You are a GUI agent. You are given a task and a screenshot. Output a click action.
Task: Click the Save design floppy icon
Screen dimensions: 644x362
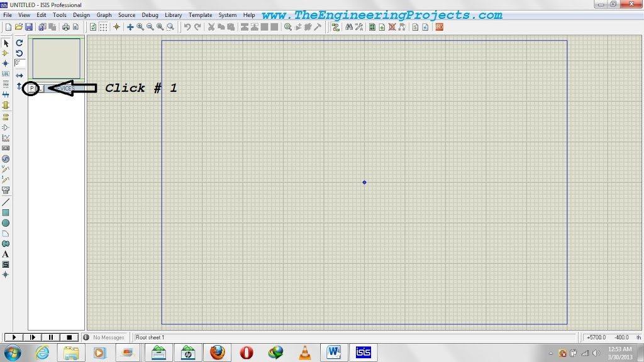click(x=29, y=27)
